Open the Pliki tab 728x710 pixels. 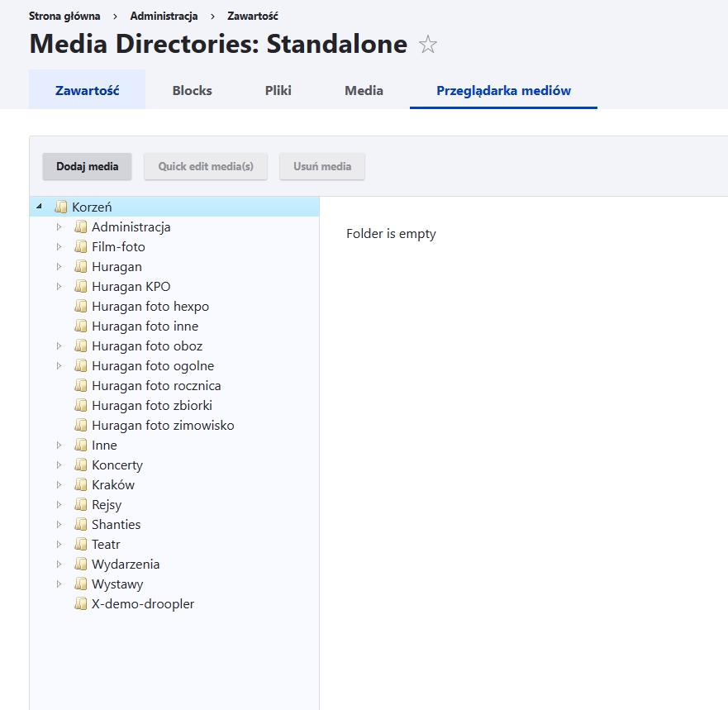coord(278,90)
